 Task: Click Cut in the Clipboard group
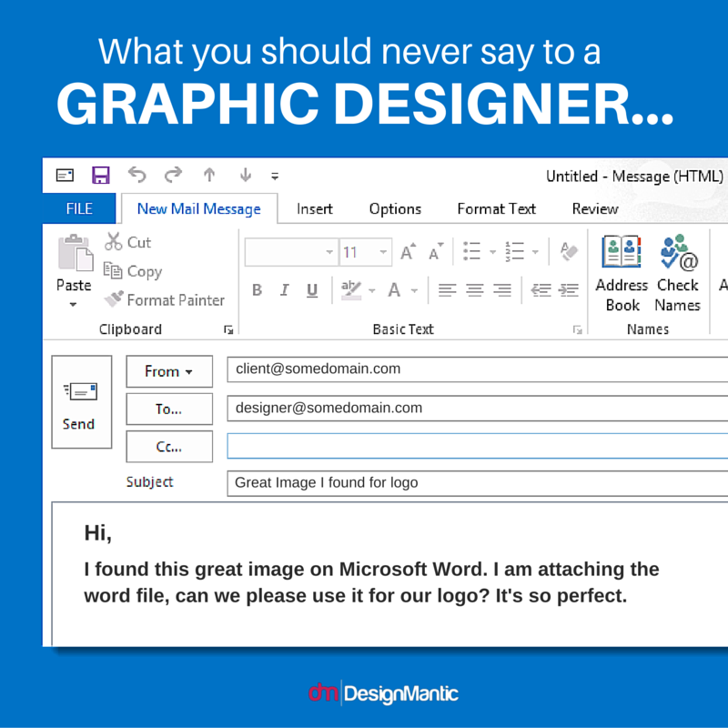tap(128, 242)
